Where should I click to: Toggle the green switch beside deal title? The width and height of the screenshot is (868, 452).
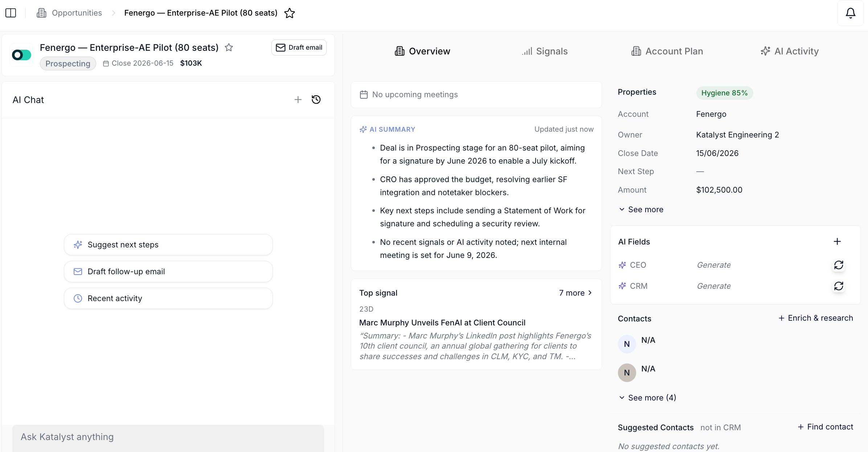(x=21, y=55)
